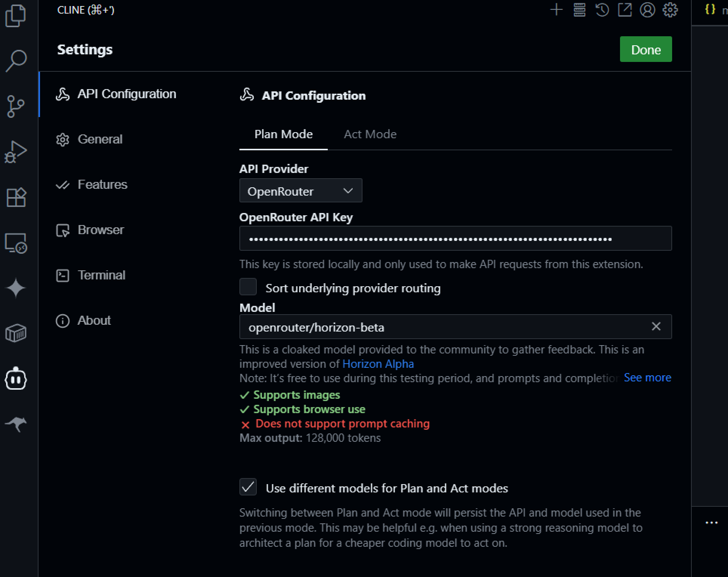Viewport: 728px width, 577px height.
Task: Open Cline in a new editor tab
Action: (625, 10)
